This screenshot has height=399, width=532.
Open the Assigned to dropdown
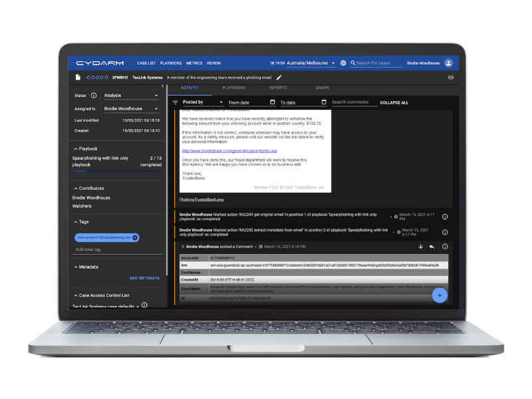point(131,109)
